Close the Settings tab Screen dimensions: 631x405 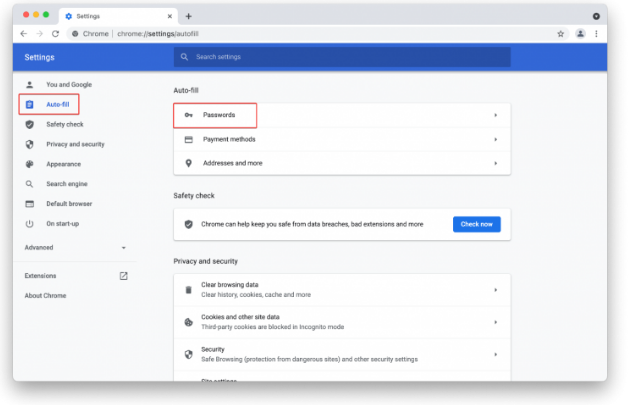pos(170,16)
